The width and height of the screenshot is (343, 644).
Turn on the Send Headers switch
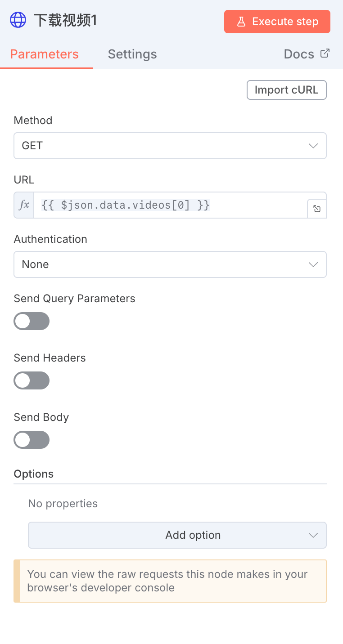pyautogui.click(x=32, y=380)
